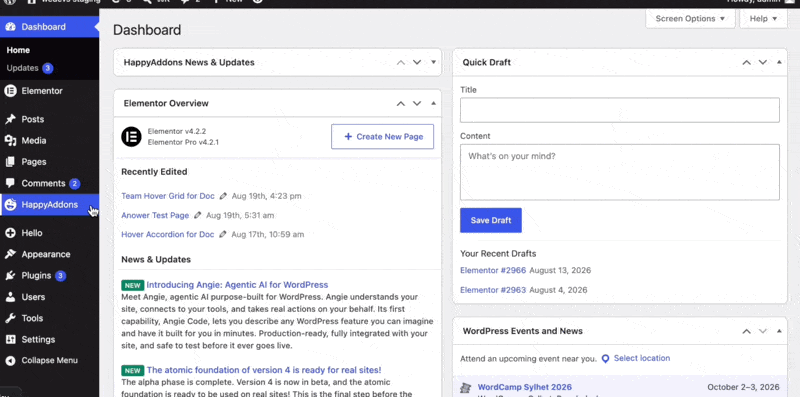Click the Posts pushpin icon

[x=10, y=119]
